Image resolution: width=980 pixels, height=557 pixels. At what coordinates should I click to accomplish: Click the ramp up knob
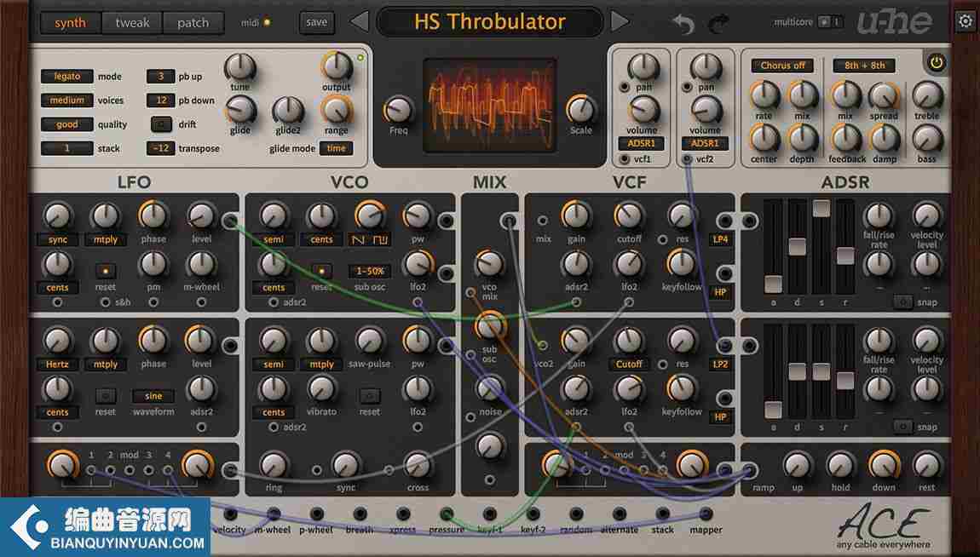[797, 465]
